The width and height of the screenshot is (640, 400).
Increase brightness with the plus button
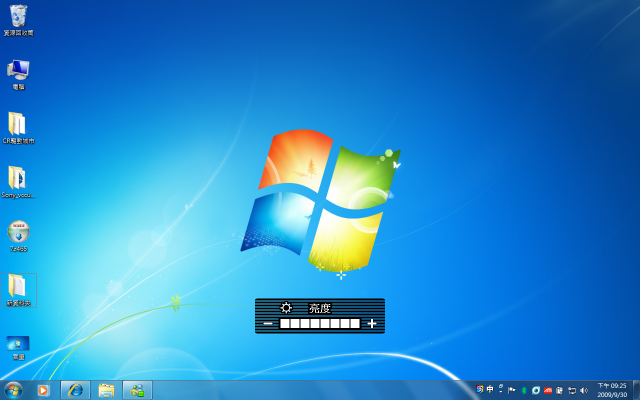(x=371, y=324)
